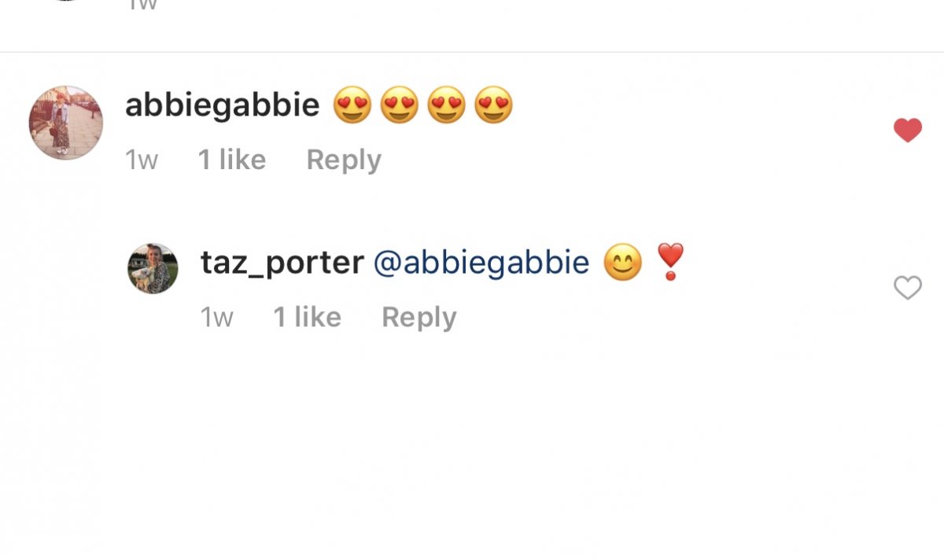
Task: Tap the taz_porter username in bold
Action: point(282,263)
